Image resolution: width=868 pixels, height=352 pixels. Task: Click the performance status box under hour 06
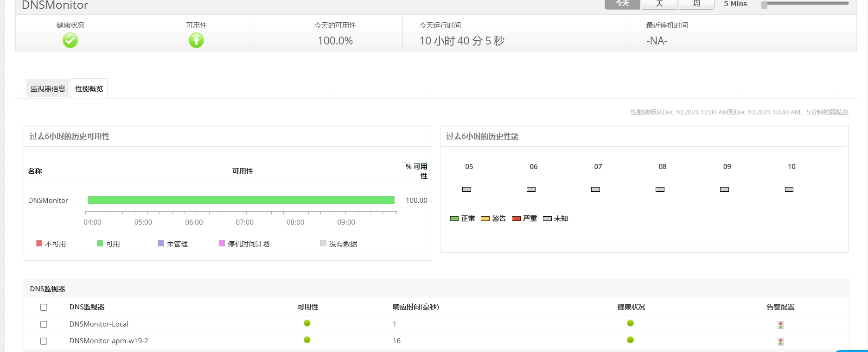pyautogui.click(x=531, y=189)
